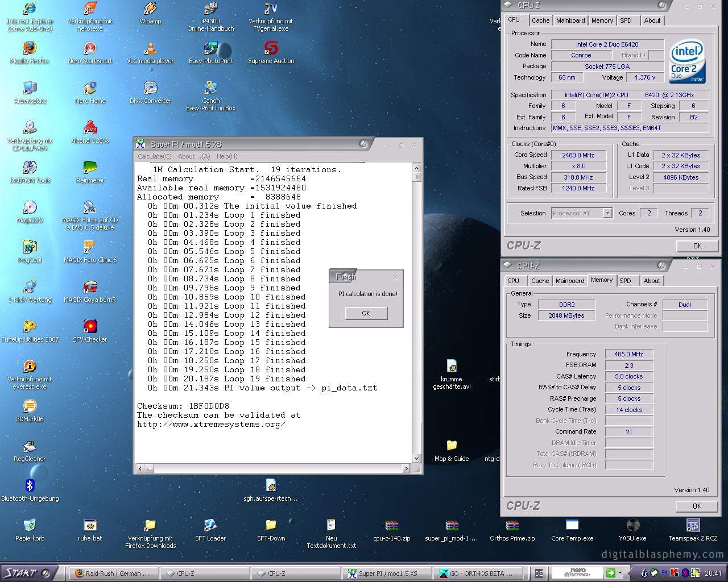Viewport: 728px width, 582px height.
Task: Click the processor name Intel Core 2 Duo E6420
Action: point(607,44)
